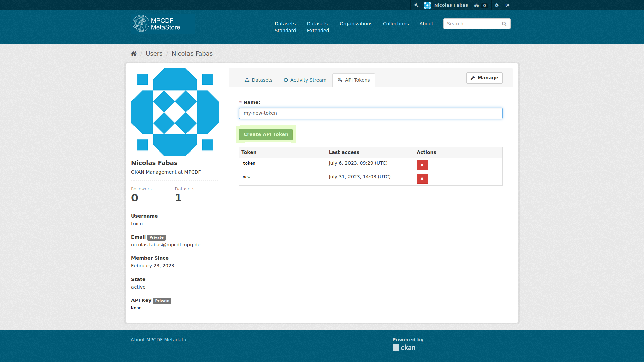Click the ckan logo in footer

tap(404, 348)
